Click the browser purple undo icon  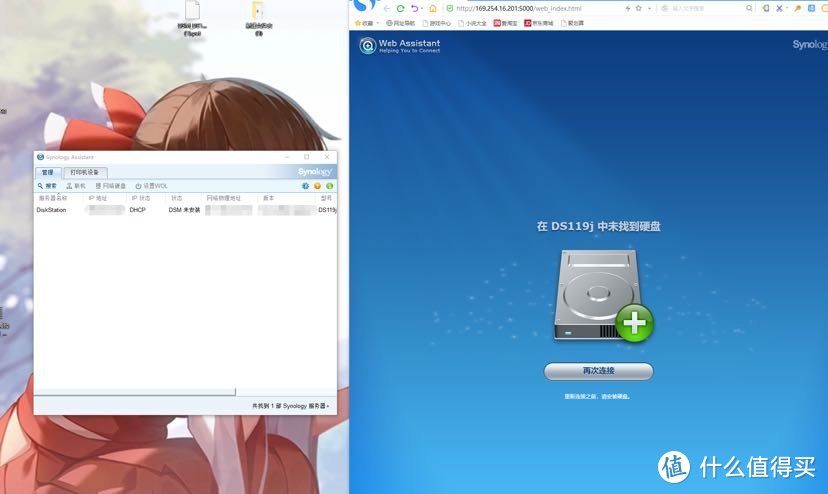coord(415,8)
